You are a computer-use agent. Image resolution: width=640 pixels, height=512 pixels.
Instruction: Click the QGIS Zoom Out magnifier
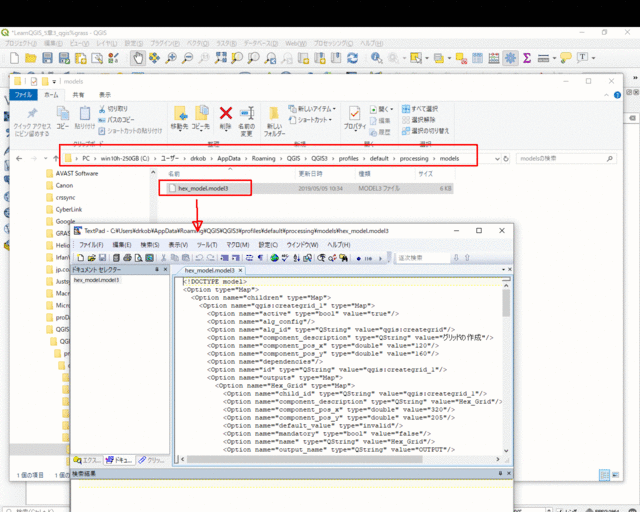(x=187, y=58)
